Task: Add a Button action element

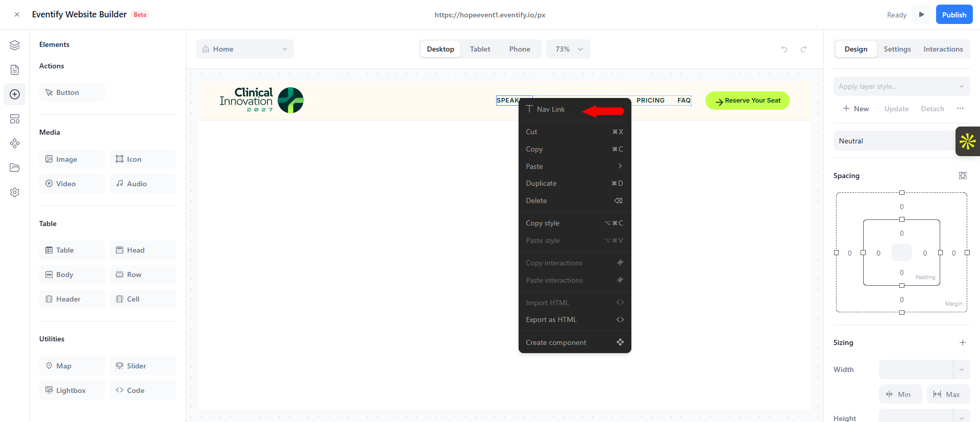Action: pyautogui.click(x=72, y=92)
